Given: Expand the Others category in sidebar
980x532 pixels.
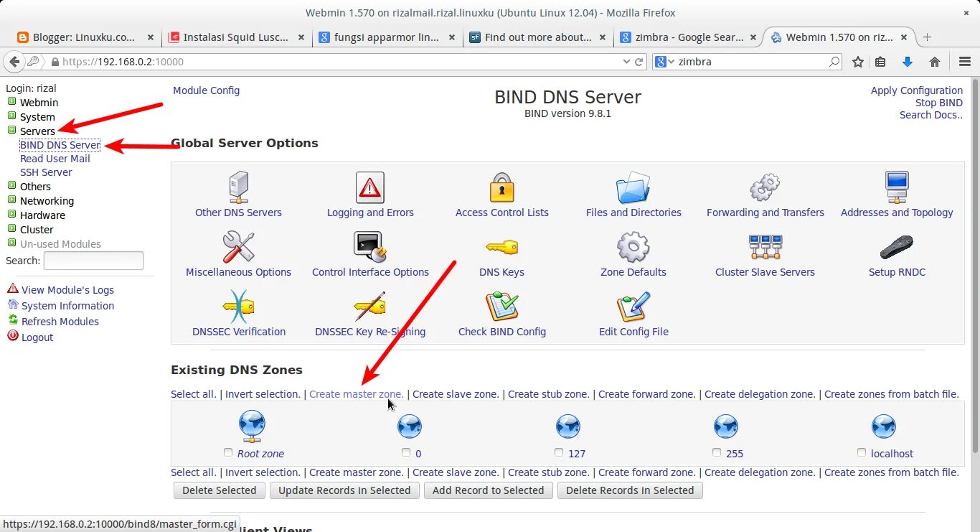Looking at the screenshot, I should [x=11, y=186].
